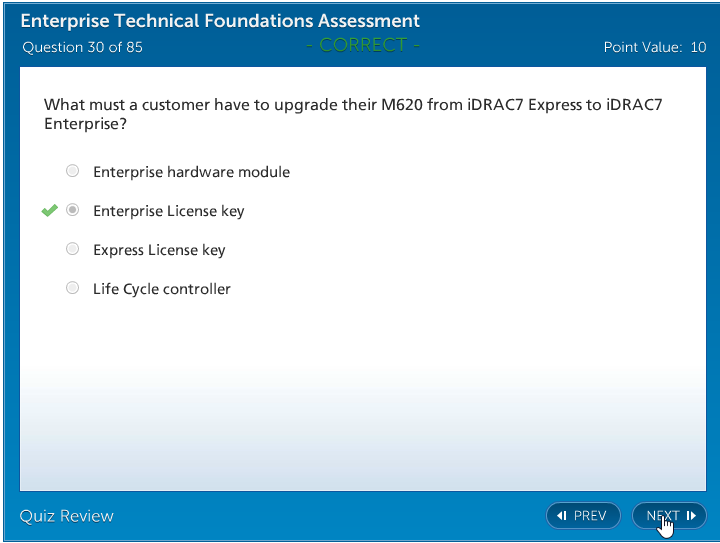Click the right arrow icon on NEXT
The height and width of the screenshot is (543, 720).
690,516
